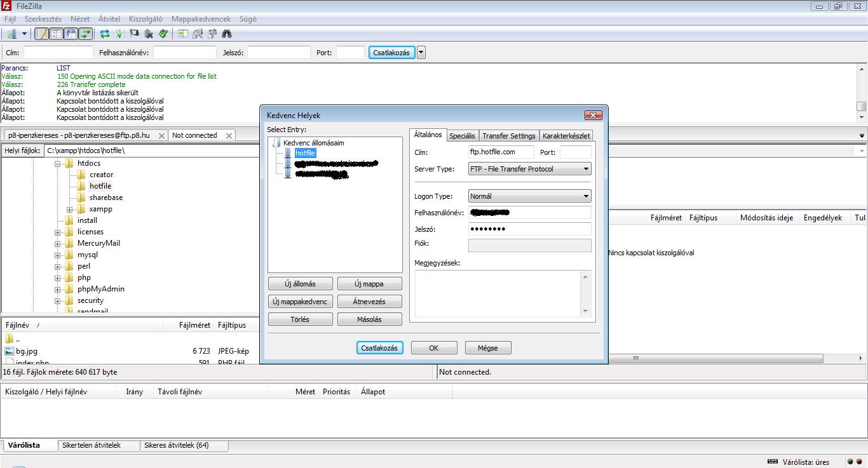Open Átvitel menu
The height and width of the screenshot is (468, 868).
pos(109,19)
